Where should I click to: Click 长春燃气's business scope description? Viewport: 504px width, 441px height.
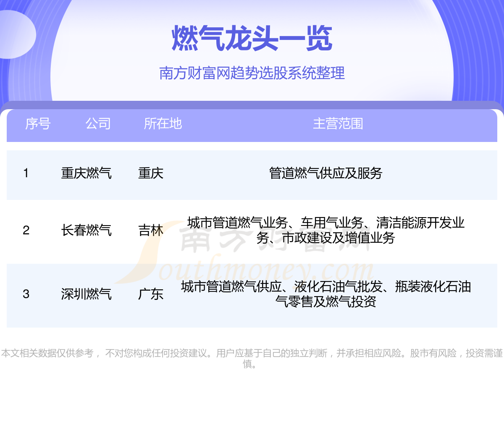point(326,230)
